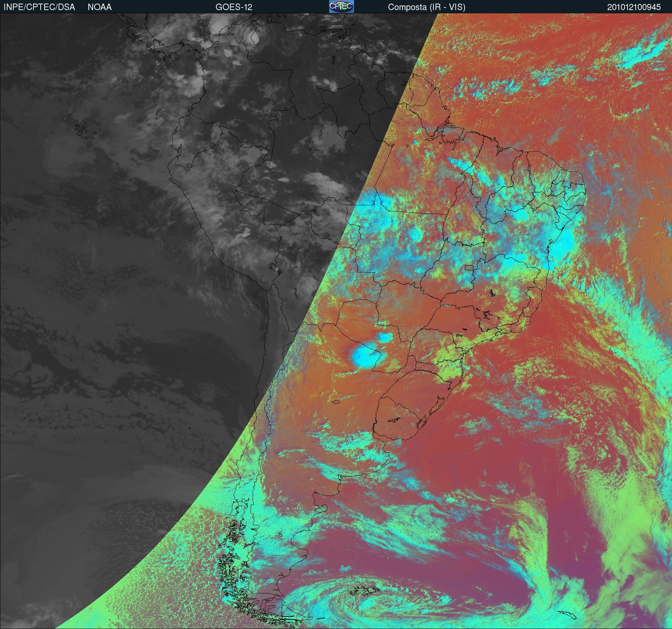Select the timestamp 201012100945
The width and height of the screenshot is (672, 629).
[x=634, y=7]
